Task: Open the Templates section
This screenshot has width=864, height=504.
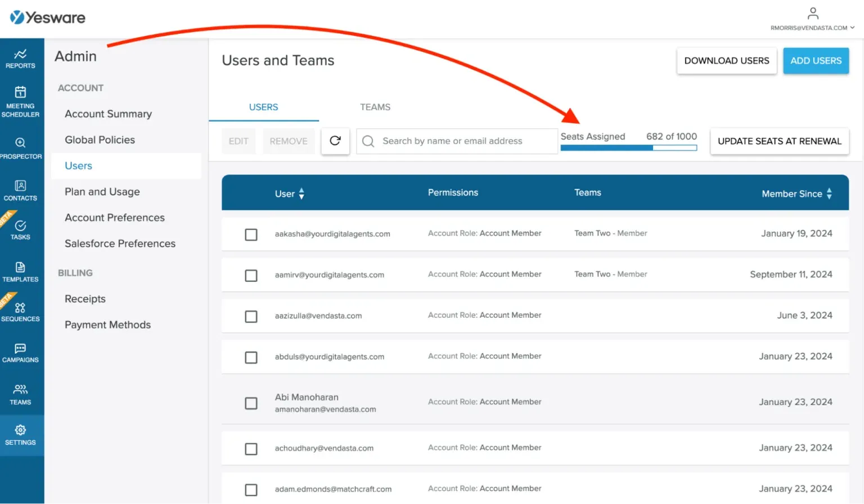Action: pyautogui.click(x=21, y=272)
